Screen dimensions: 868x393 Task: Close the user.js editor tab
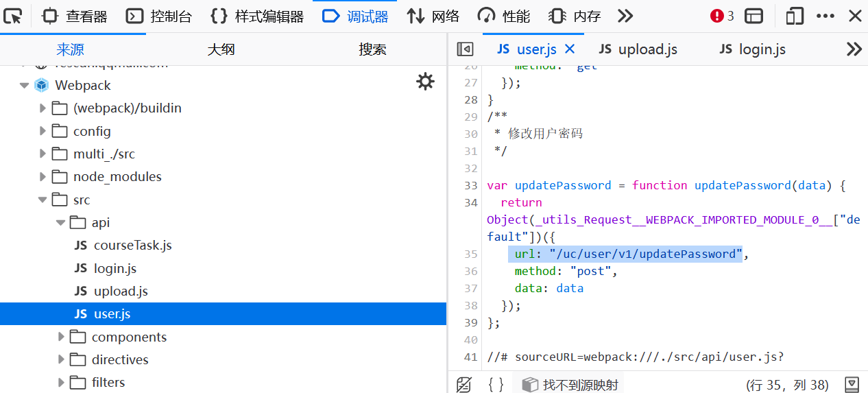tap(570, 49)
